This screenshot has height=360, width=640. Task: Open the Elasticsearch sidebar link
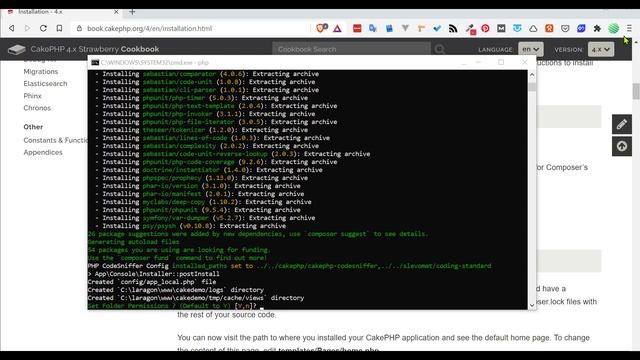pyautogui.click(x=45, y=84)
